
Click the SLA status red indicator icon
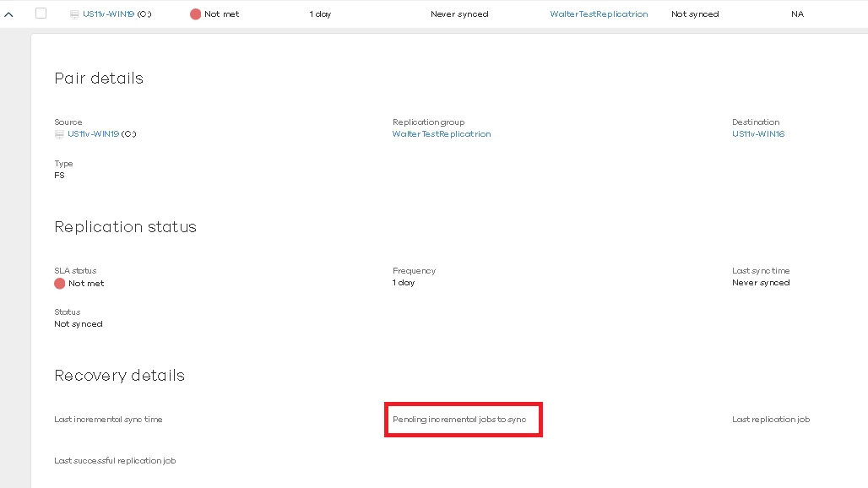click(60, 284)
